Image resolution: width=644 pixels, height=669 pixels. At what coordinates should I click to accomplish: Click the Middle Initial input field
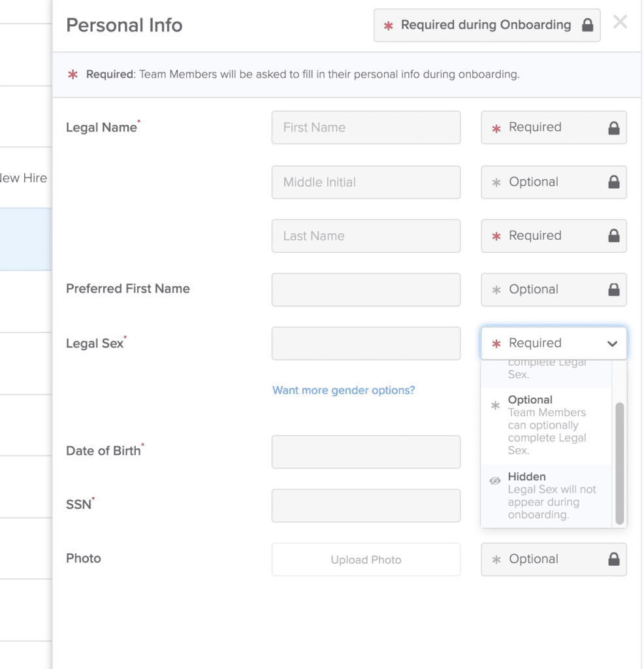pyautogui.click(x=366, y=182)
